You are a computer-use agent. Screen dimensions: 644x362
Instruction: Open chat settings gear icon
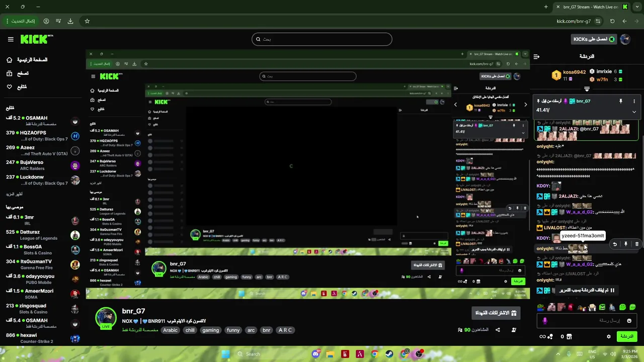click(x=608, y=336)
